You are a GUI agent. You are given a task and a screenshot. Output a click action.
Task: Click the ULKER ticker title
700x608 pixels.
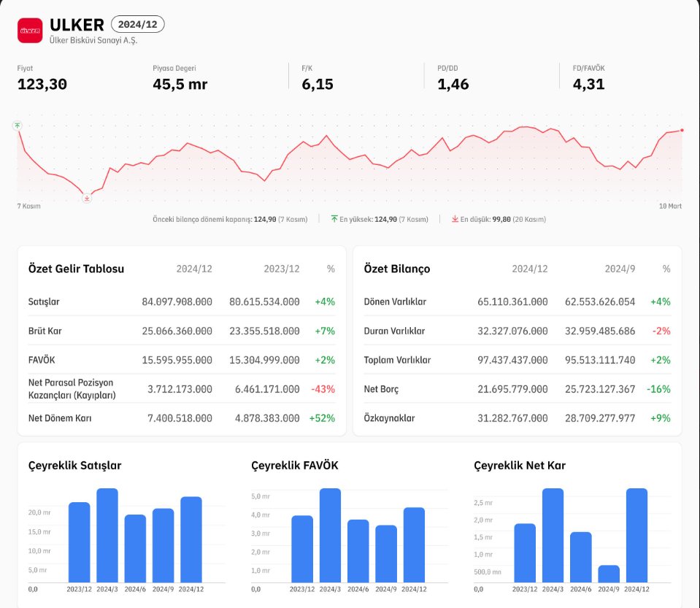tap(77, 25)
